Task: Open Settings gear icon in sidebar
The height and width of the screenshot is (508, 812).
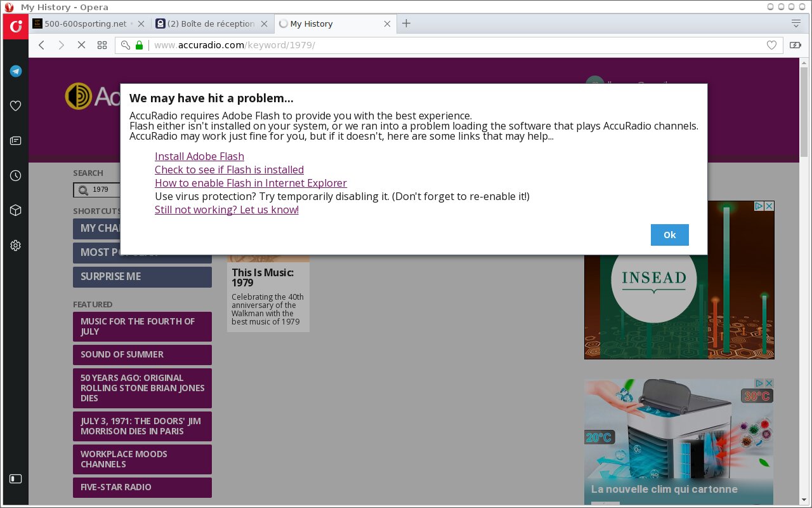Action: click(16, 245)
